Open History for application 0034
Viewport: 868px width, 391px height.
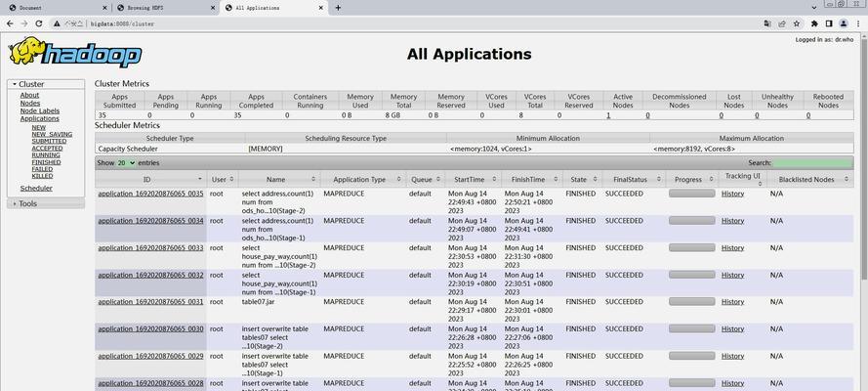(732, 221)
